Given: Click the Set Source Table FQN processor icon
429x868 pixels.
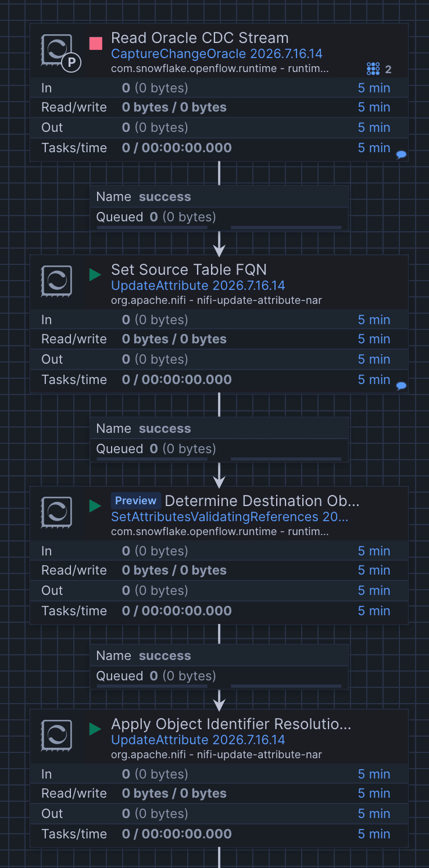Looking at the screenshot, I should click(x=56, y=281).
